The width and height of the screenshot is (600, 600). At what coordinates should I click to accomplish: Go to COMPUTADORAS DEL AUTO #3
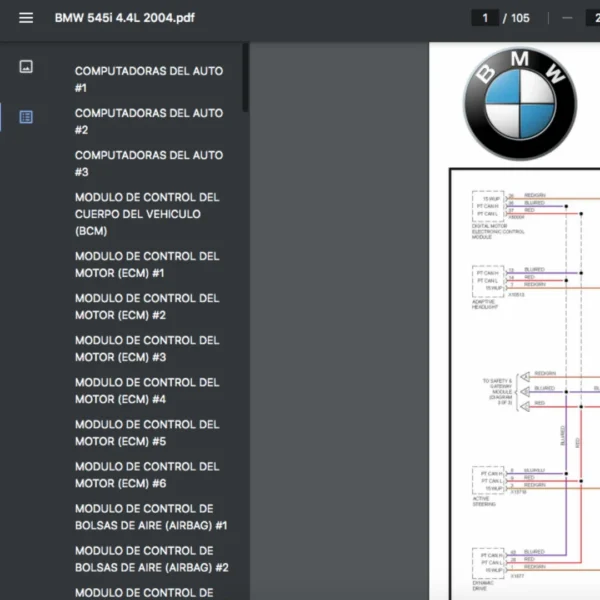point(148,164)
